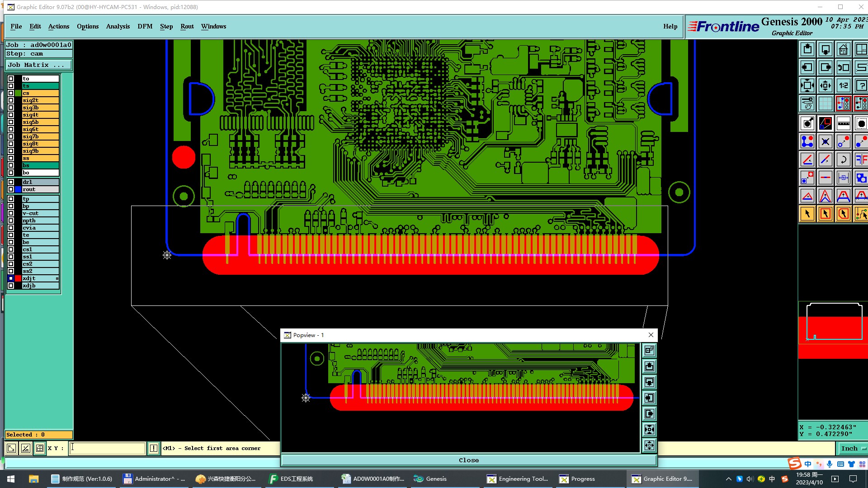This screenshot has width=868, height=488.
Task: Click the pan left icon in Popview
Action: (x=649, y=398)
